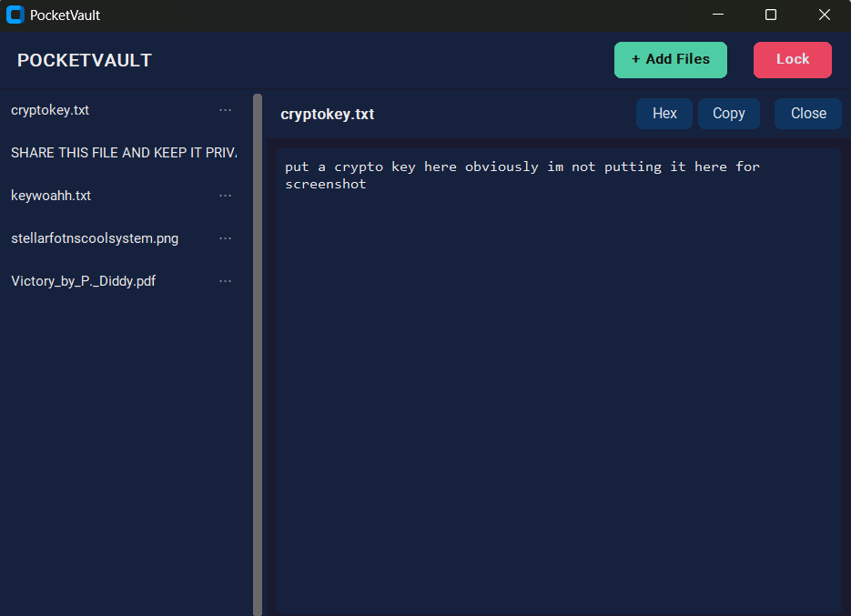
Task: Click the PocketVault app icon in title bar
Action: (15, 15)
